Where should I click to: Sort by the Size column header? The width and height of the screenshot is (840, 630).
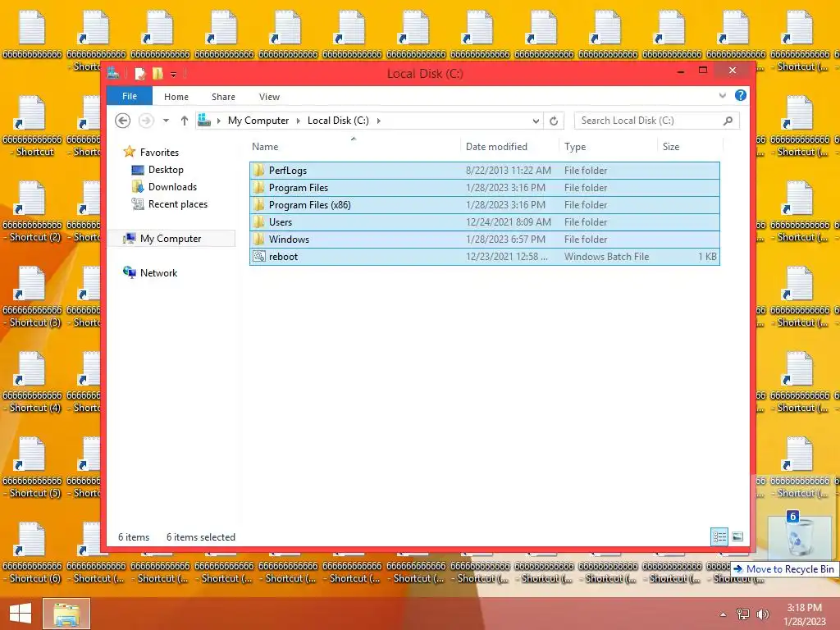[671, 147]
